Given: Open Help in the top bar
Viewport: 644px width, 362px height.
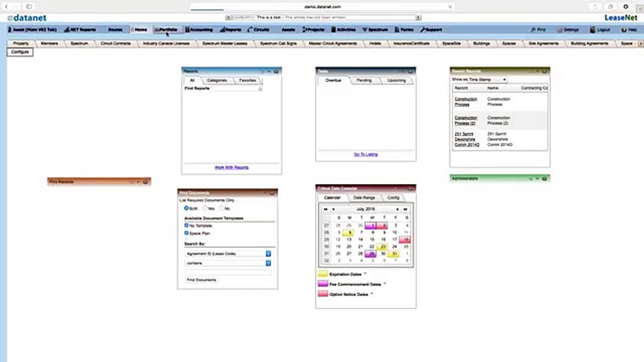Looking at the screenshot, I should coord(629,30).
